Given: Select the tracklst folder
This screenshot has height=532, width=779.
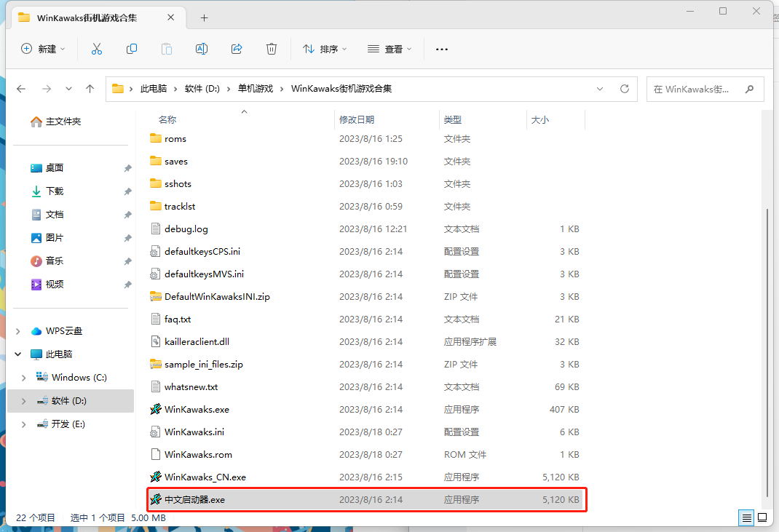Looking at the screenshot, I should (367, 206).
